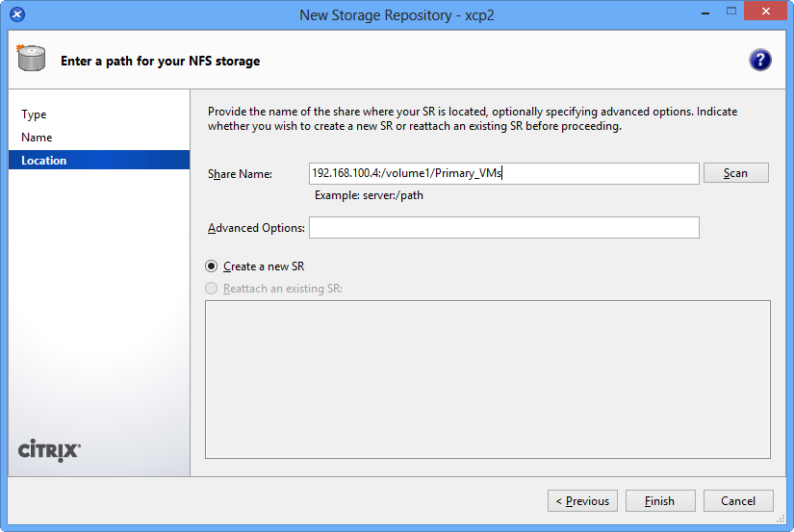Select the Location step in sidebar
Viewport: 794px width, 532px height.
[x=44, y=161]
